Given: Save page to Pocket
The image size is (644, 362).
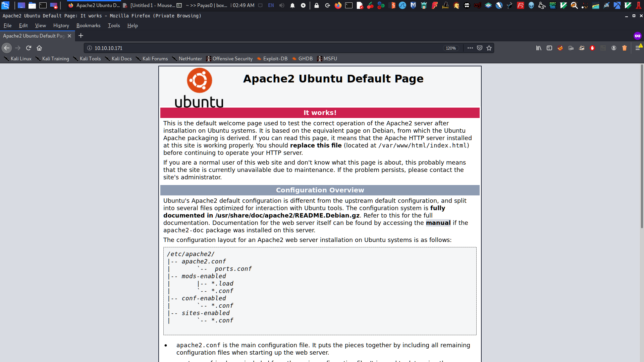Looking at the screenshot, I should (480, 48).
